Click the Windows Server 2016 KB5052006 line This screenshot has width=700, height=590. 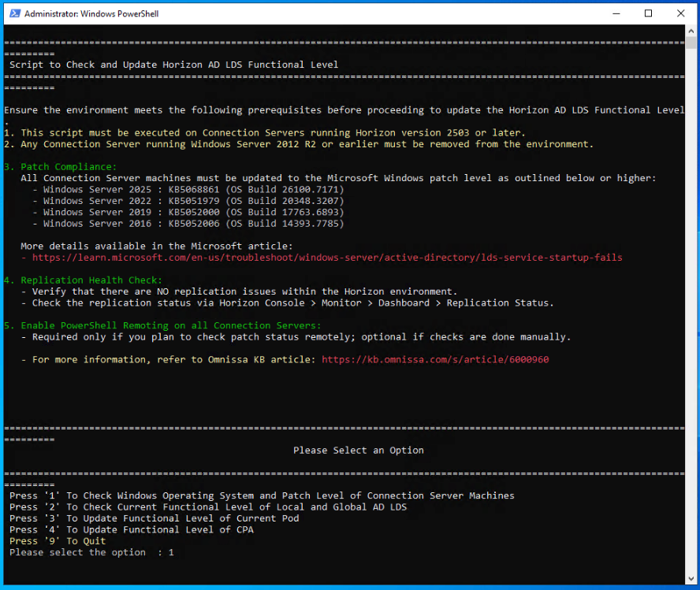(x=188, y=224)
